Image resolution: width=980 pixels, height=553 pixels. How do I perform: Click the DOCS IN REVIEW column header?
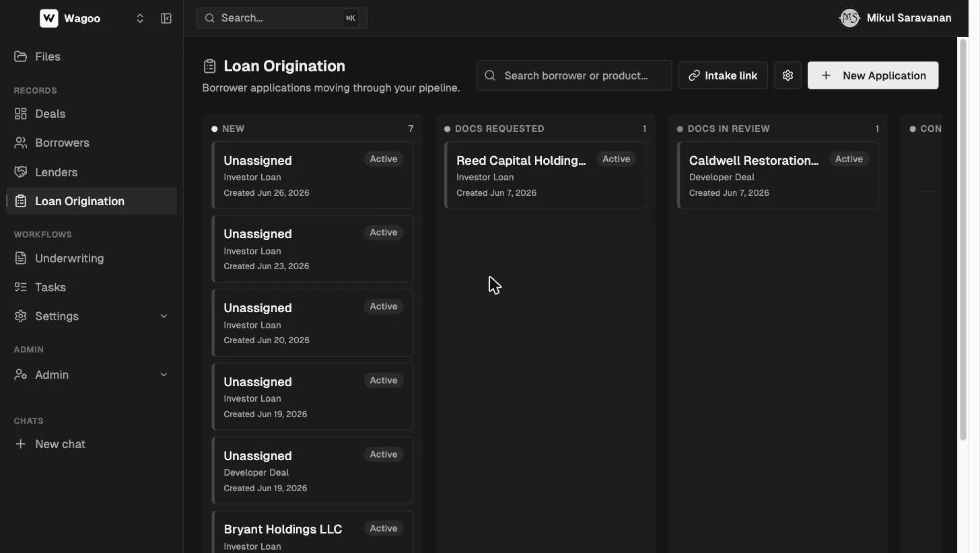(x=728, y=128)
